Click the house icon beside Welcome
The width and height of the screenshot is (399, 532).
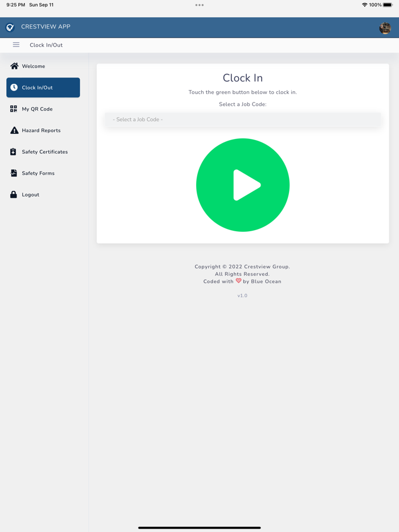point(14,66)
